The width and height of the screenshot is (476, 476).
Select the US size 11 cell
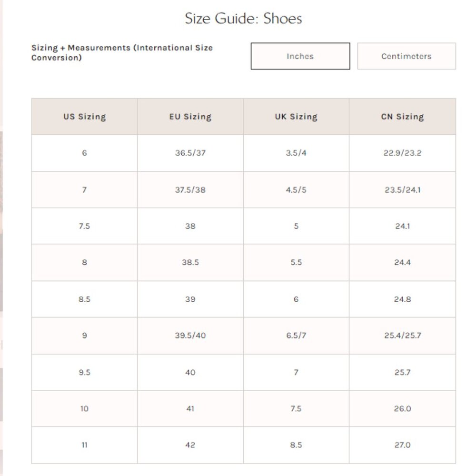pyautogui.click(x=84, y=445)
